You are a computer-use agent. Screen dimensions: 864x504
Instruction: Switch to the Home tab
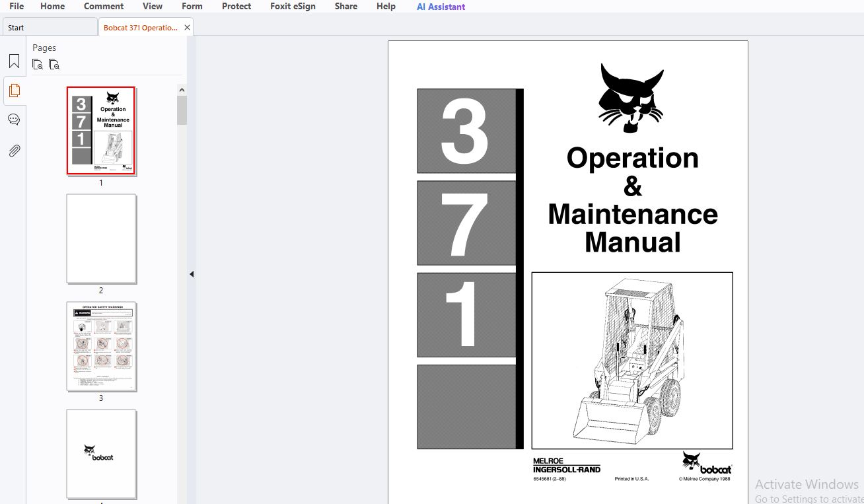(53, 7)
